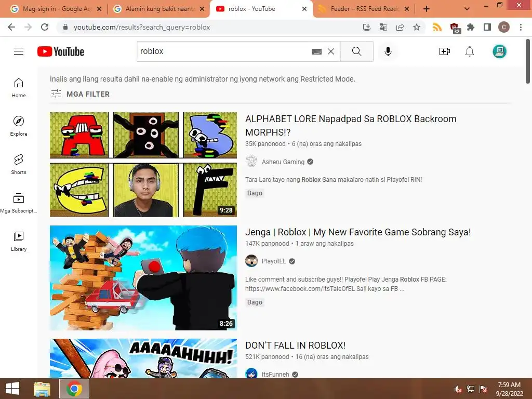Open the Create video button
The image size is (532, 399).
click(445, 51)
